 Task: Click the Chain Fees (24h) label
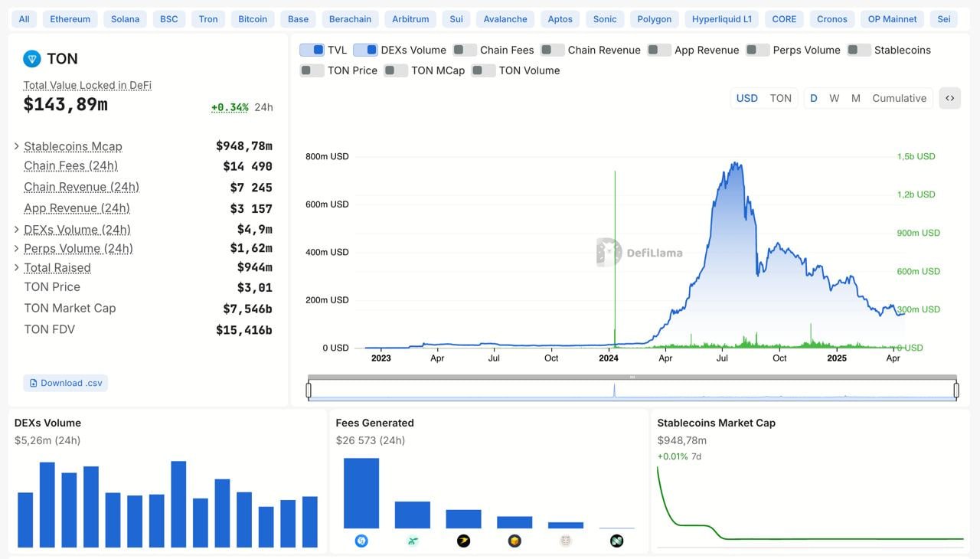[70, 166]
